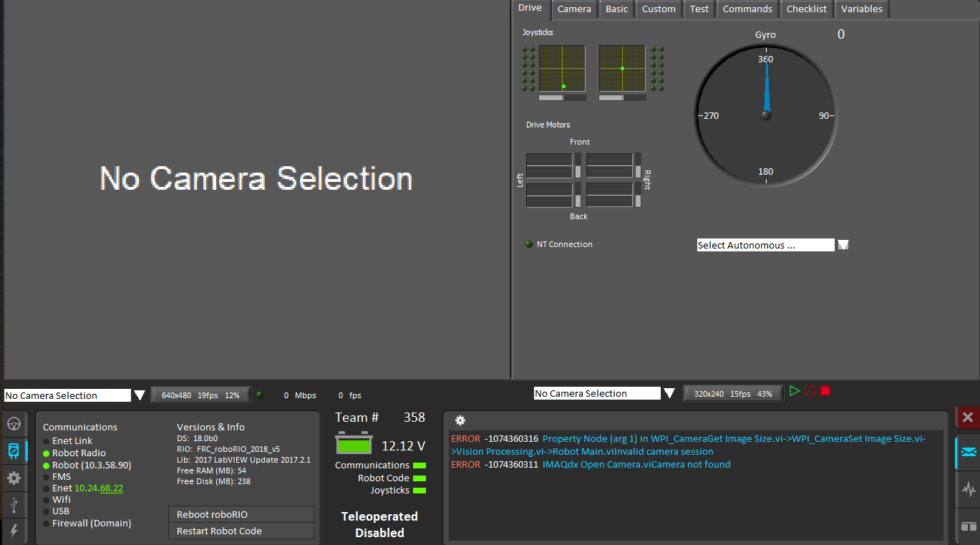The image size is (980, 545).
Task: Open message console gear options
Action: pyautogui.click(x=460, y=421)
